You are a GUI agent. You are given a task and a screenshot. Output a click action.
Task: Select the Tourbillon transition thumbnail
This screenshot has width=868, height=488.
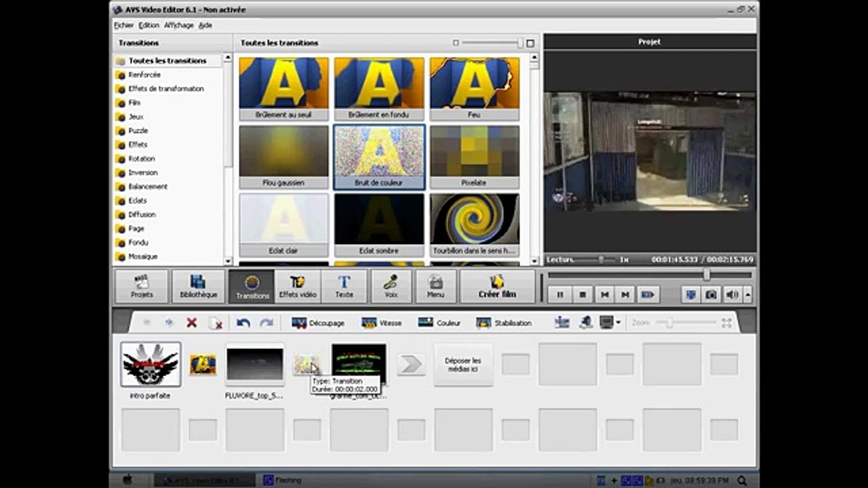(x=475, y=225)
